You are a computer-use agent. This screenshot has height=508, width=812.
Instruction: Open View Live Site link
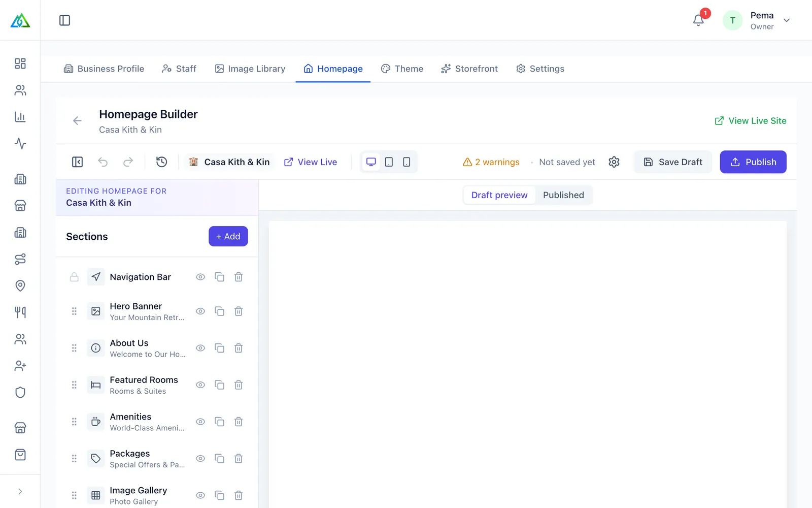751,121
